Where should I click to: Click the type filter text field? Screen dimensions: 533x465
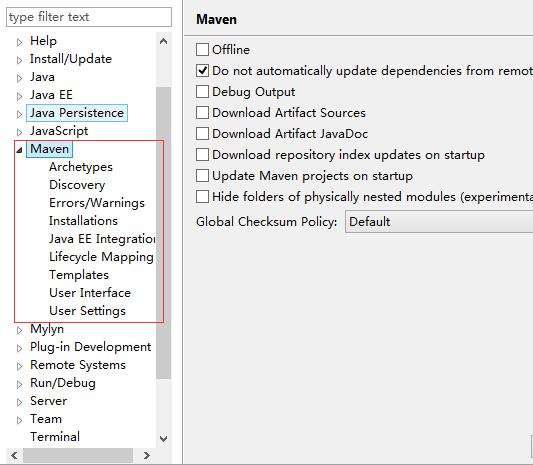tap(89, 17)
